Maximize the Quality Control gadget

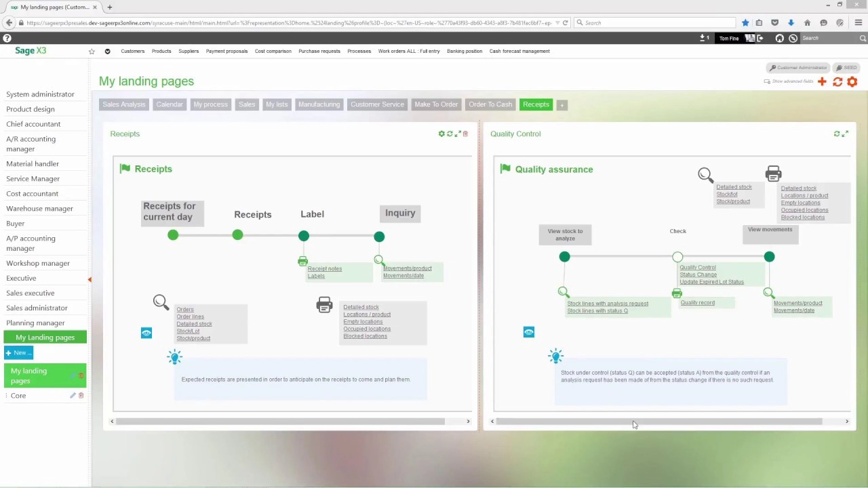pyautogui.click(x=845, y=134)
